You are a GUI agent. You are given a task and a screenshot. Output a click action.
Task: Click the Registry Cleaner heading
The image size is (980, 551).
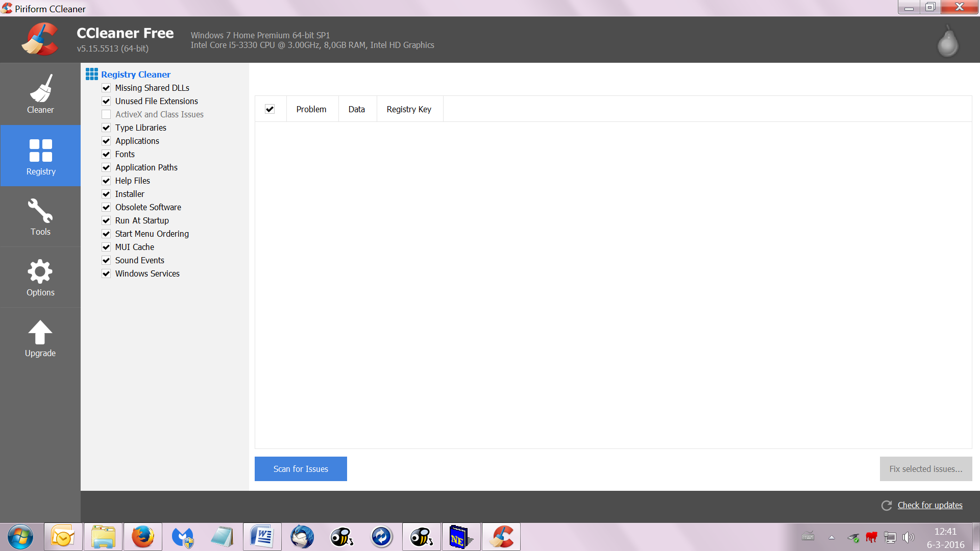136,74
